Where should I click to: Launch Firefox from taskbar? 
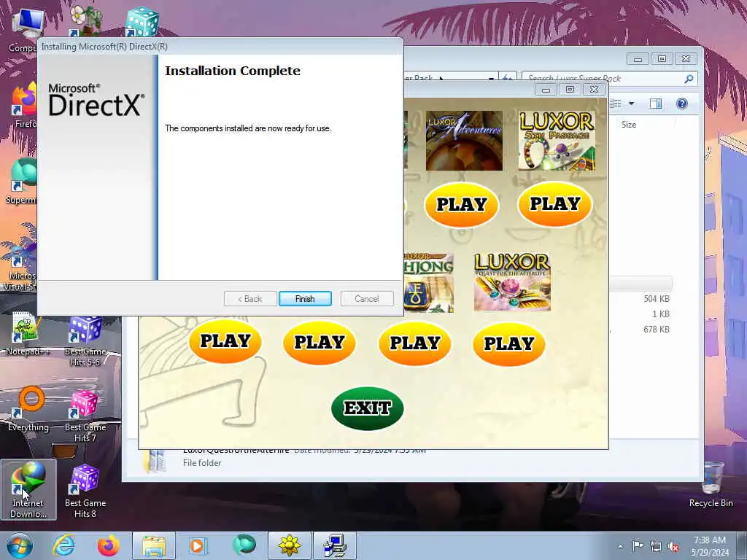click(109, 545)
